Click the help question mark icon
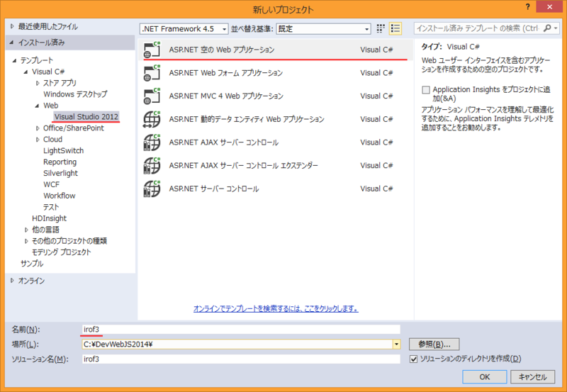 coord(528,7)
